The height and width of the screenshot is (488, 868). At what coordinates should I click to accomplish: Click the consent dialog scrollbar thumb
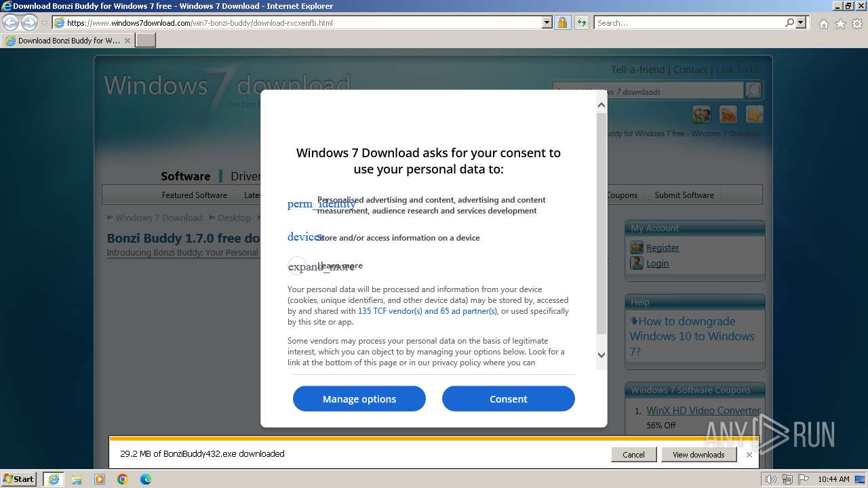tap(601, 224)
